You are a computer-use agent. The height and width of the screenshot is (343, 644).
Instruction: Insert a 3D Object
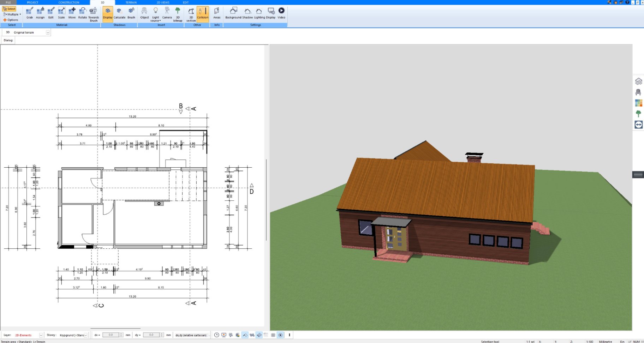point(144,13)
